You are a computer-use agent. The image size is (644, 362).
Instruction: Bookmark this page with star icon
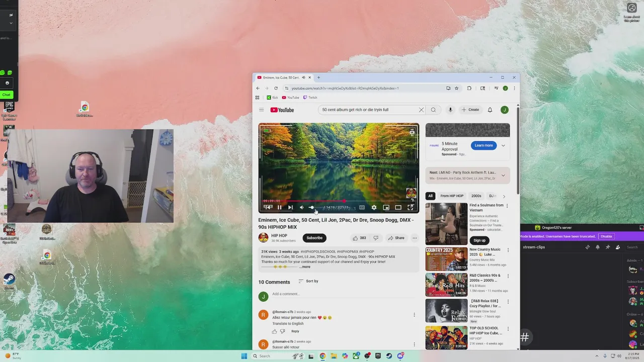click(456, 88)
